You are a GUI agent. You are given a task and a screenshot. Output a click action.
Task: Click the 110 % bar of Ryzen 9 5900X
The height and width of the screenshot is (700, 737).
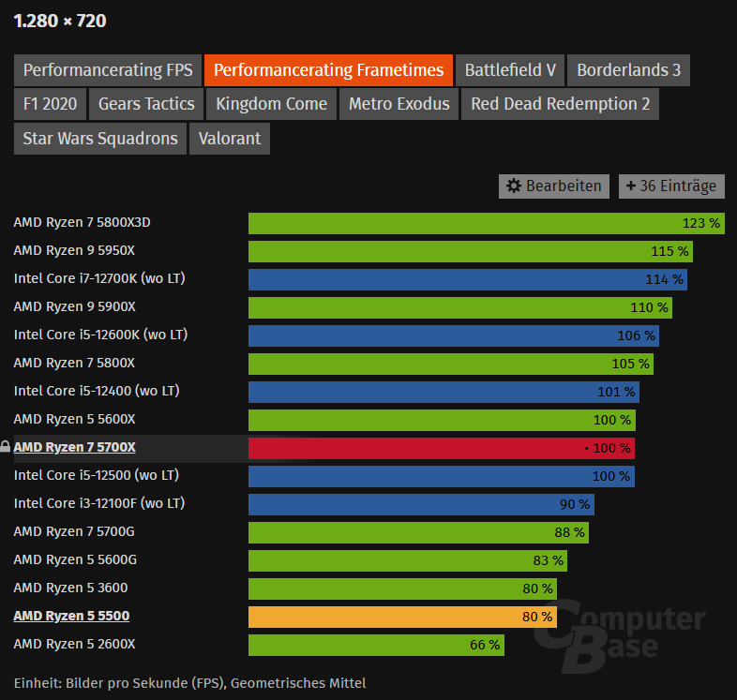click(x=460, y=307)
